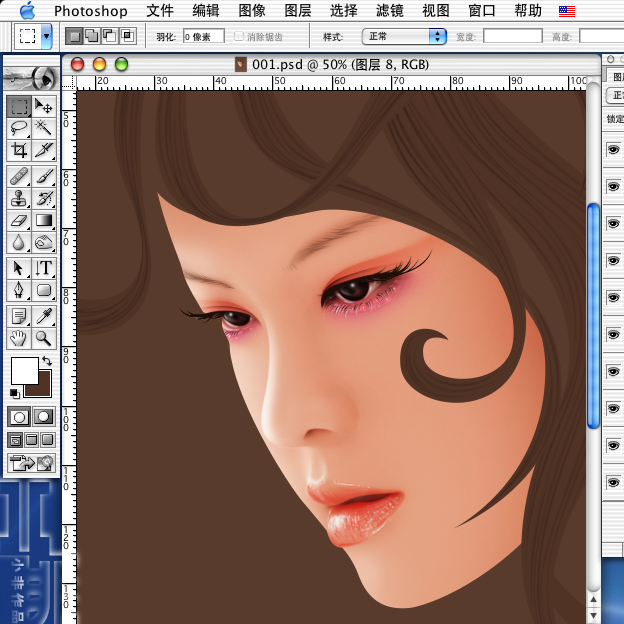Click the US flag input menu icon
This screenshot has width=624, height=624.
tap(567, 11)
